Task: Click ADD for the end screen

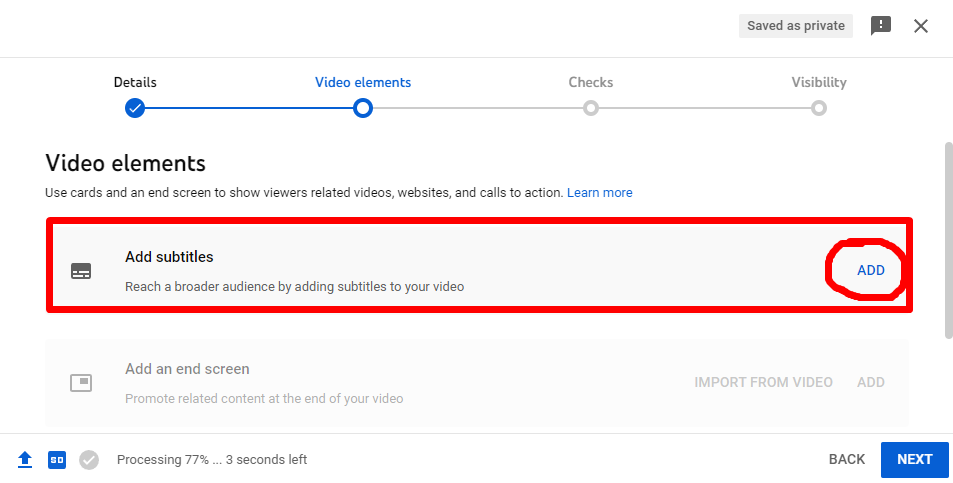Action: coord(870,382)
